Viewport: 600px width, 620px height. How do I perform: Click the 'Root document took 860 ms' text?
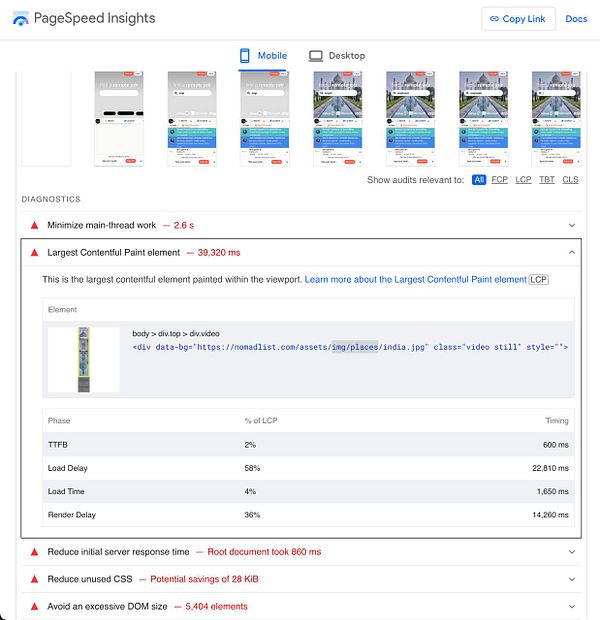[264, 552]
